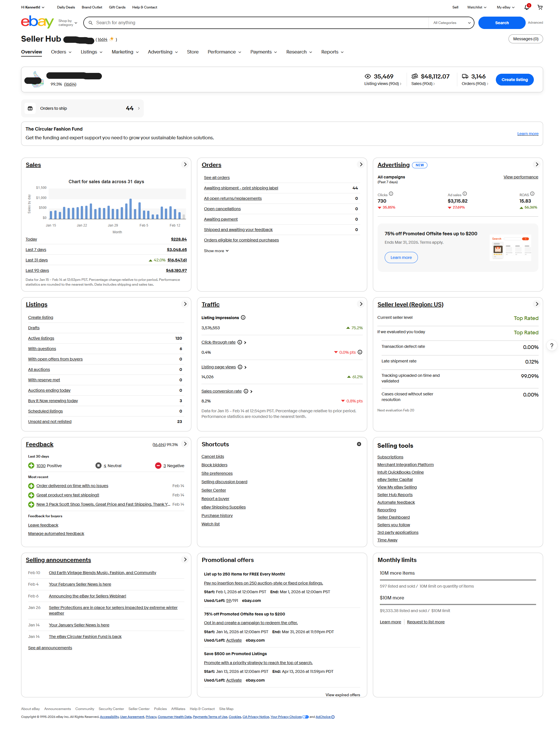Viewport: 560px width, 748px height.
Task: Open the Store tab
Action: (x=192, y=52)
